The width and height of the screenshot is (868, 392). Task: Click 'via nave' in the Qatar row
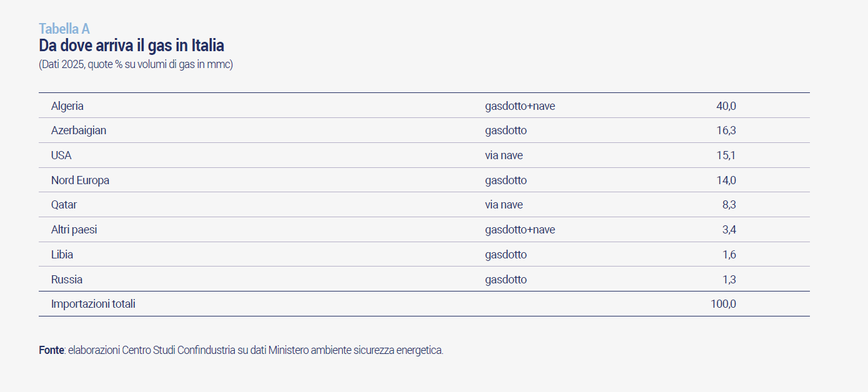point(504,205)
